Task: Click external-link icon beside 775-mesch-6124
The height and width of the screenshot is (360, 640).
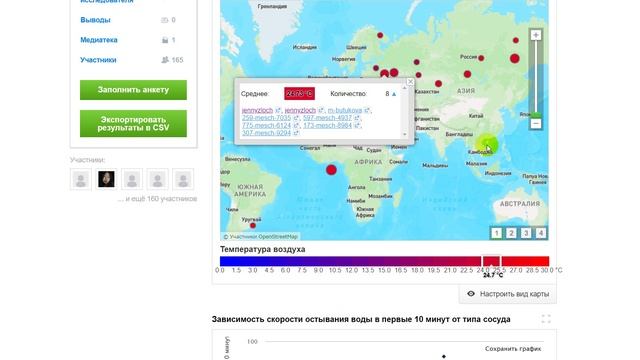Action: click(x=296, y=126)
